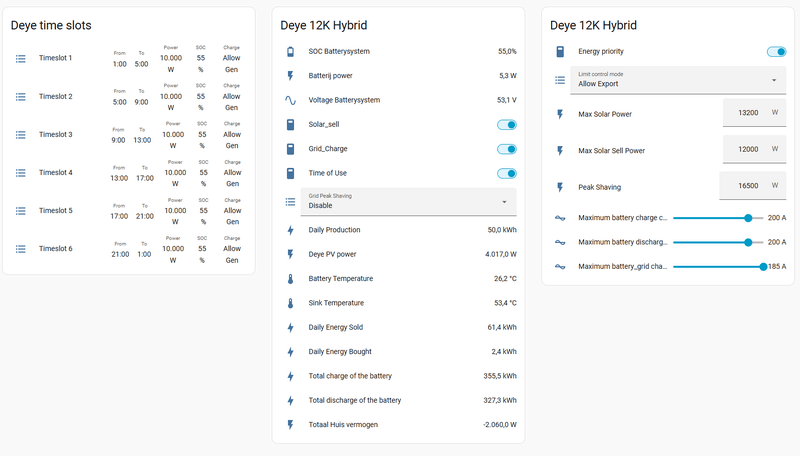
Task: Open the Timeslot 4 entry
Action: pos(129,173)
